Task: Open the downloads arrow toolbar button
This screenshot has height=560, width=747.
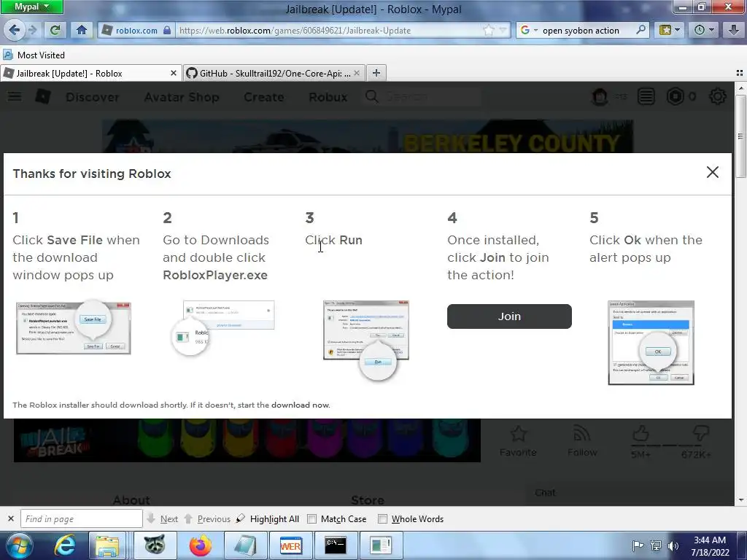Action: pos(734,30)
